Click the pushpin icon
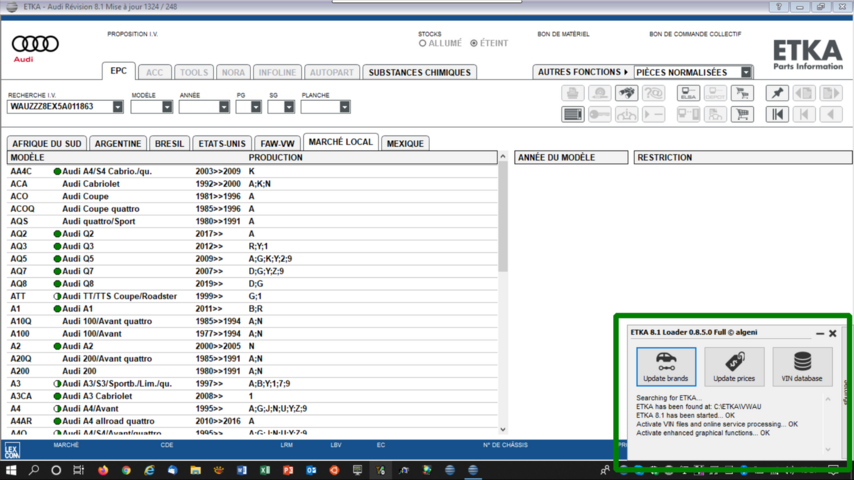The image size is (854, 480). pos(777,93)
